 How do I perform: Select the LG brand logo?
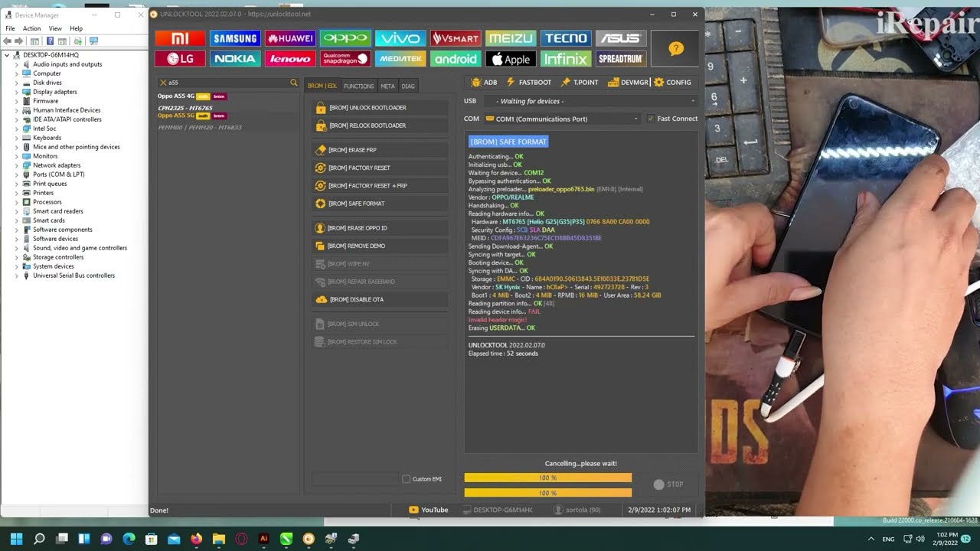point(180,59)
